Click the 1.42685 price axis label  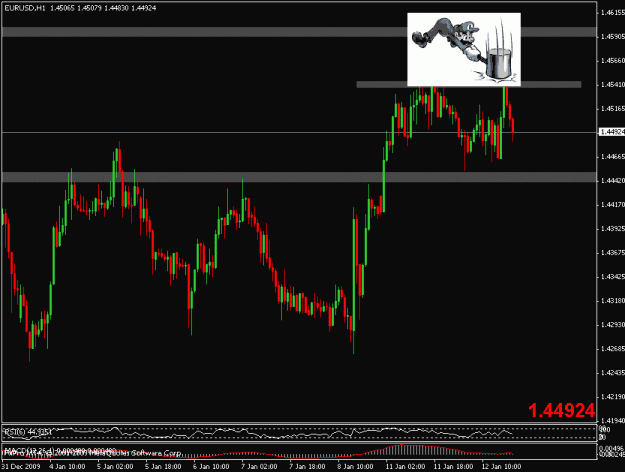click(613, 349)
